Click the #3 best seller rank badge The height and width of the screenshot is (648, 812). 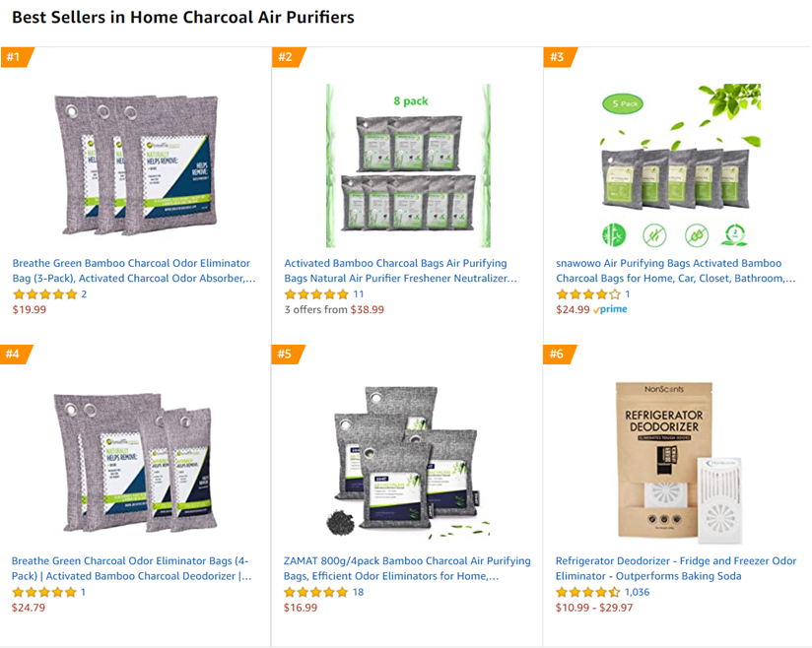[x=559, y=57]
